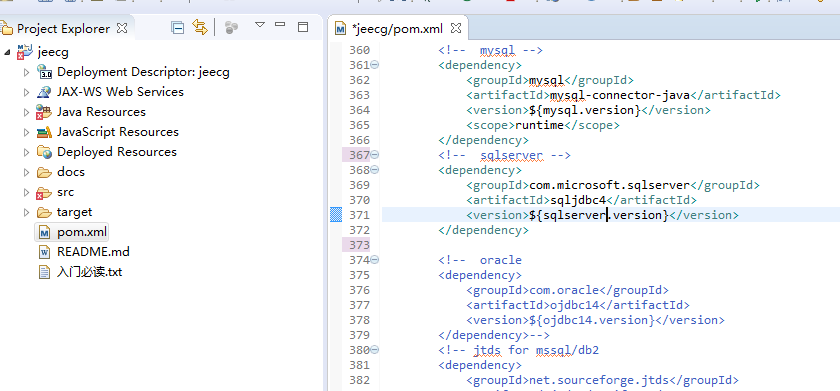Image resolution: width=840 pixels, height=391 pixels.
Task: Click ojdbc14 artifactId value
Action: pos(574,305)
